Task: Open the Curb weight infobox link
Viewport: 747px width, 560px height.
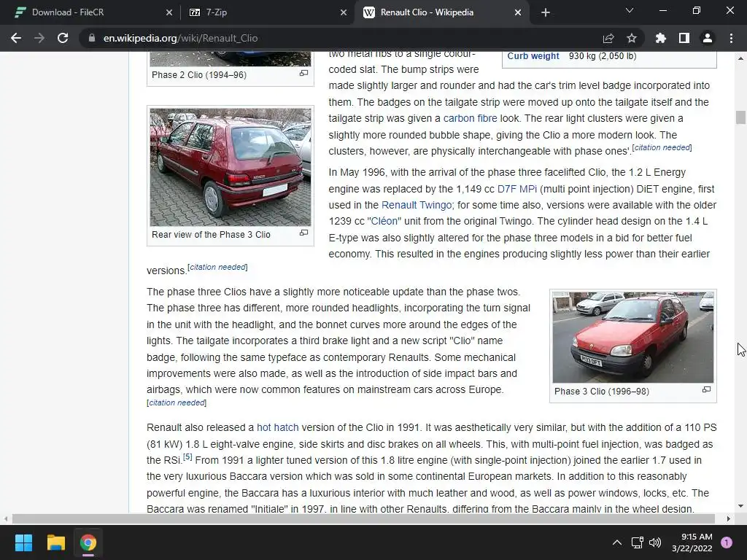Action: 533,55
